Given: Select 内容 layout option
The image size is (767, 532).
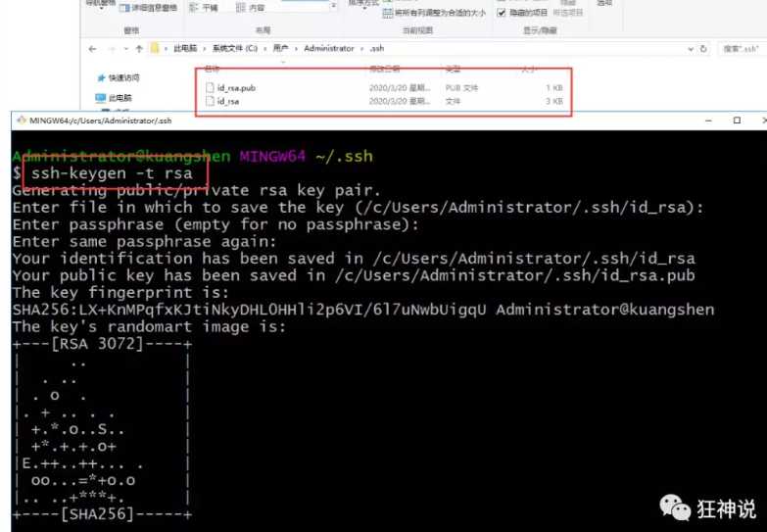Looking at the screenshot, I should (250, 8).
